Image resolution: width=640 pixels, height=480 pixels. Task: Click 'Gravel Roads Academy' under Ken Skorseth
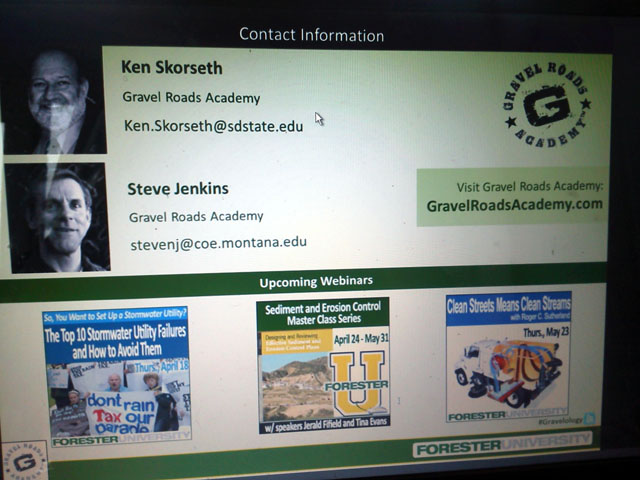pos(191,98)
